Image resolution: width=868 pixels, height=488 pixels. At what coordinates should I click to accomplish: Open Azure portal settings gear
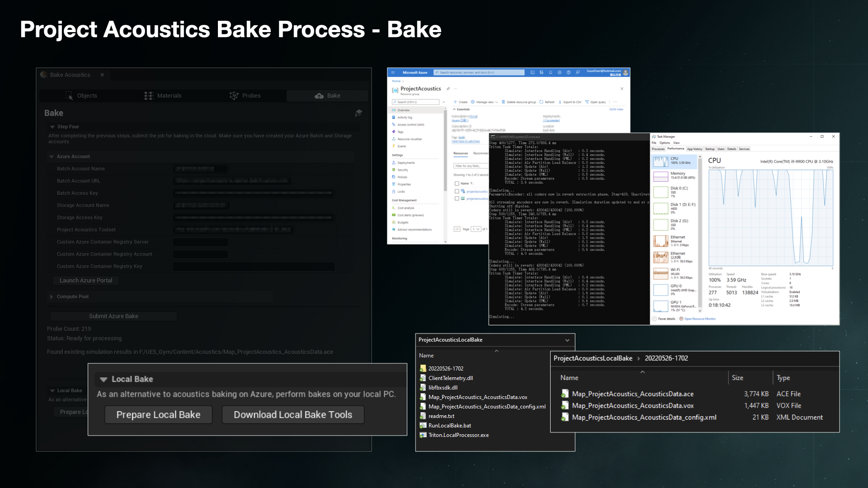560,72
